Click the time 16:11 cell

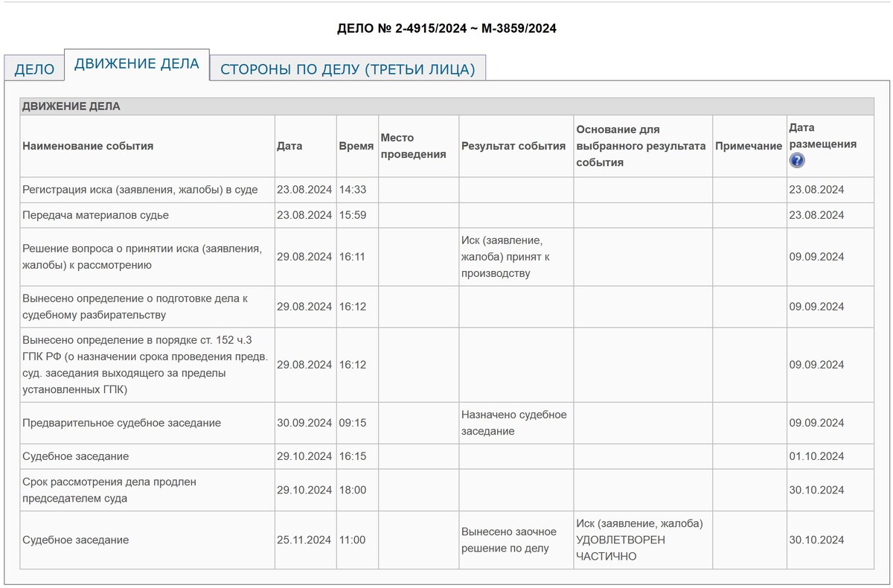[358, 257]
